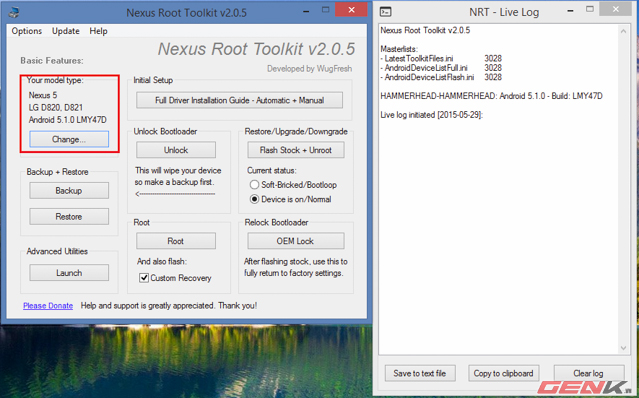Click the Nexus Root Toolkit title bar icon
This screenshot has height=398, width=639.
click(14, 12)
